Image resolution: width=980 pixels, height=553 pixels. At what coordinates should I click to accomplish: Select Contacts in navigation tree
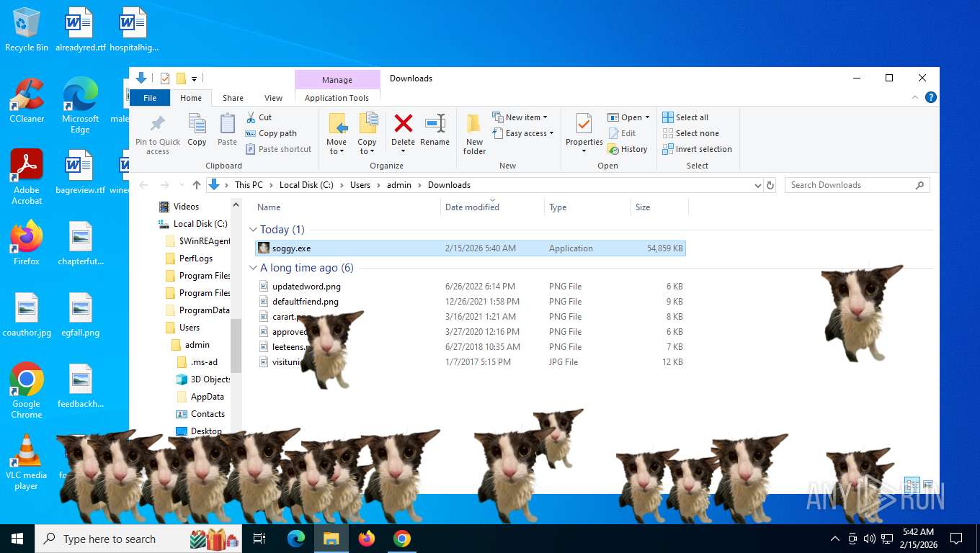pyautogui.click(x=208, y=414)
